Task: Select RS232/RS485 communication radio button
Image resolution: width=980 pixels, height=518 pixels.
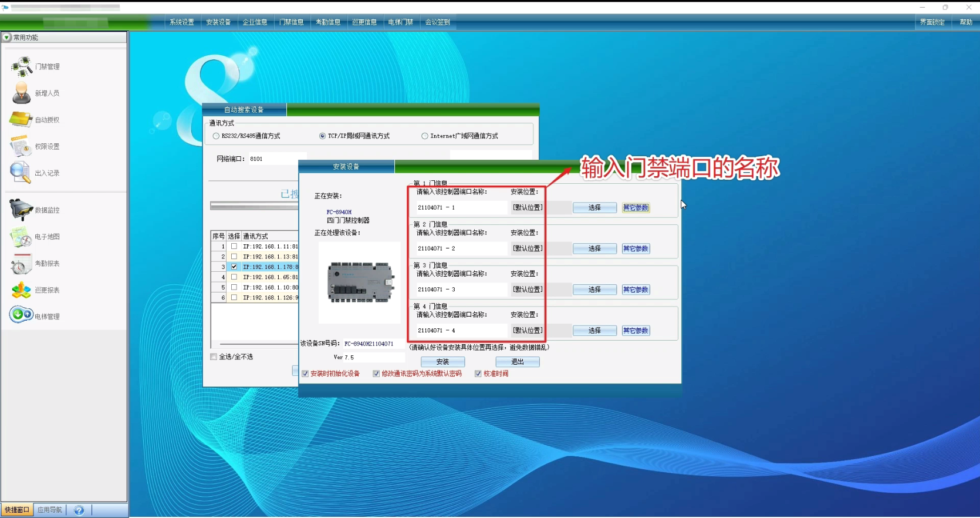Action: 216,136
